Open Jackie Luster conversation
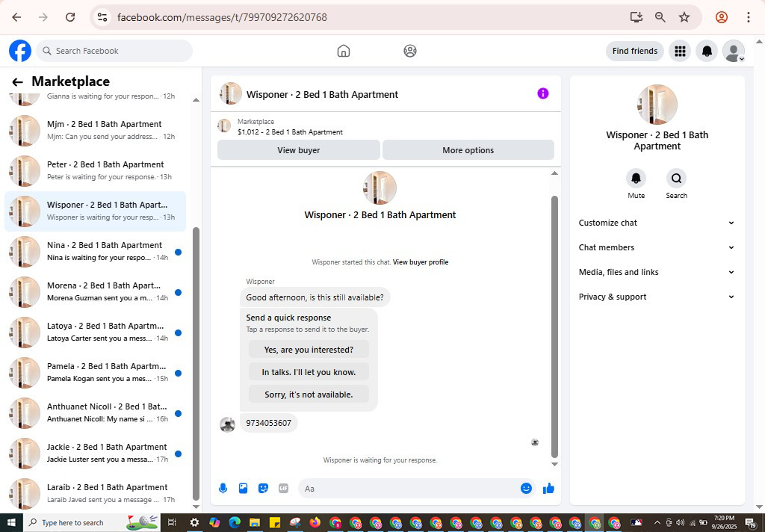765x532 pixels. tap(95, 454)
